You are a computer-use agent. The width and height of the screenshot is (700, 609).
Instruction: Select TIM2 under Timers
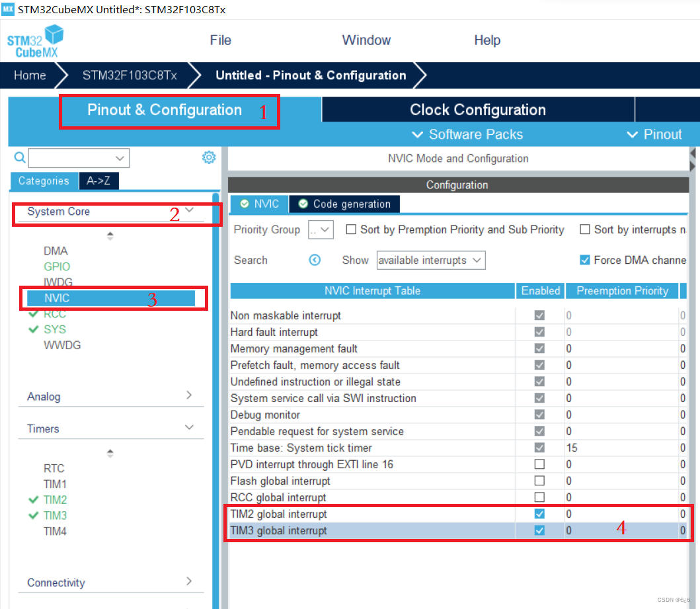pyautogui.click(x=55, y=500)
